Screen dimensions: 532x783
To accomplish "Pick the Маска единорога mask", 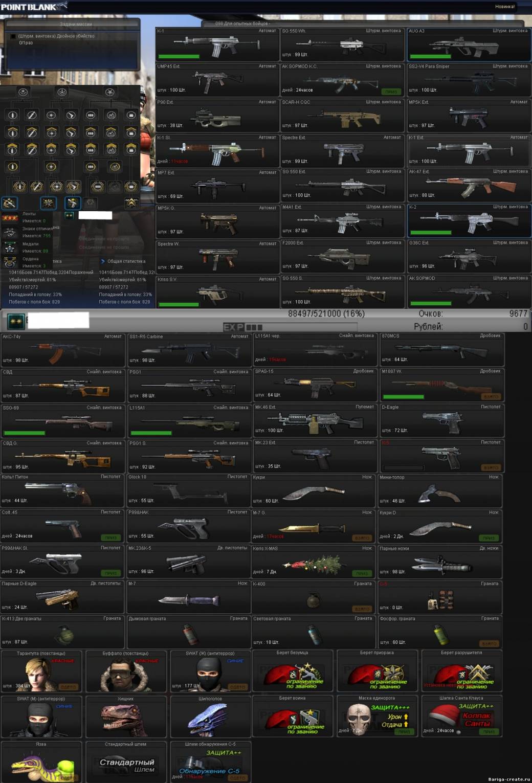I will pos(377,716).
